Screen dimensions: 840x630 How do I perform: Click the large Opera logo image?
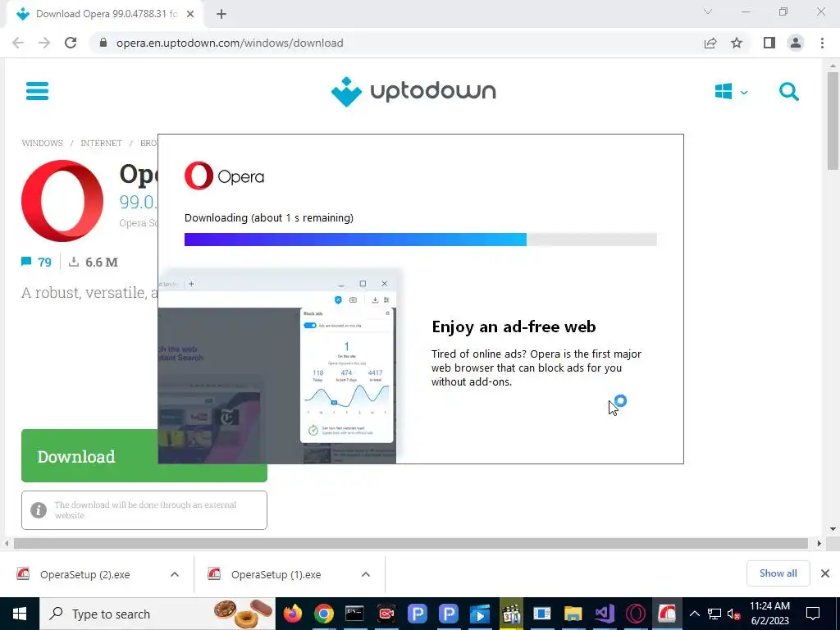[x=62, y=201]
